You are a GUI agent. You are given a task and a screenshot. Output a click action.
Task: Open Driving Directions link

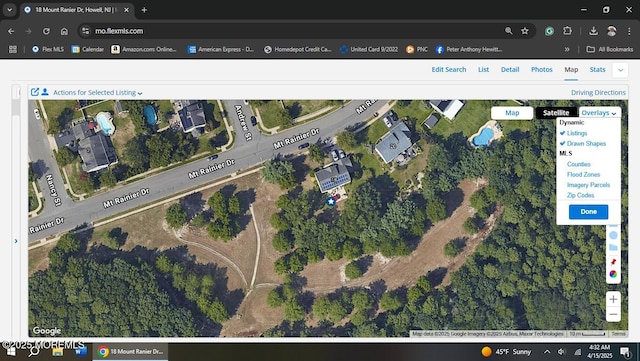pos(598,93)
